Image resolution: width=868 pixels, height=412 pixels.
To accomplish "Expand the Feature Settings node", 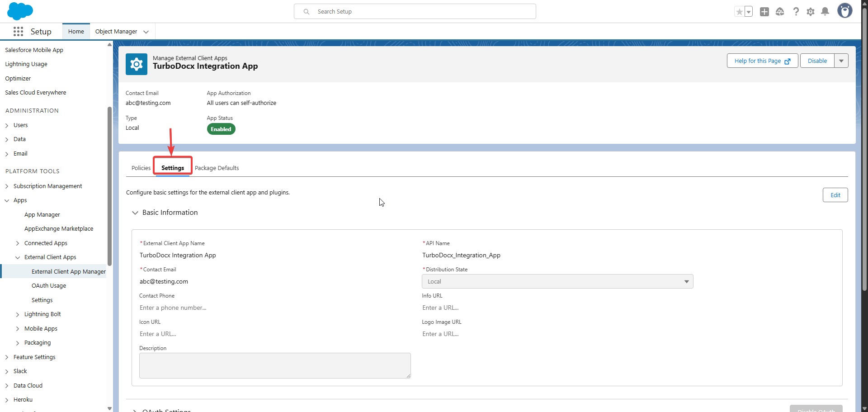I will [7, 357].
